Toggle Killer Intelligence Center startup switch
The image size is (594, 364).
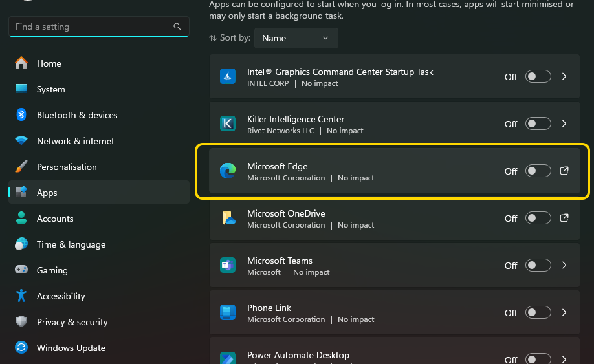pyautogui.click(x=538, y=123)
